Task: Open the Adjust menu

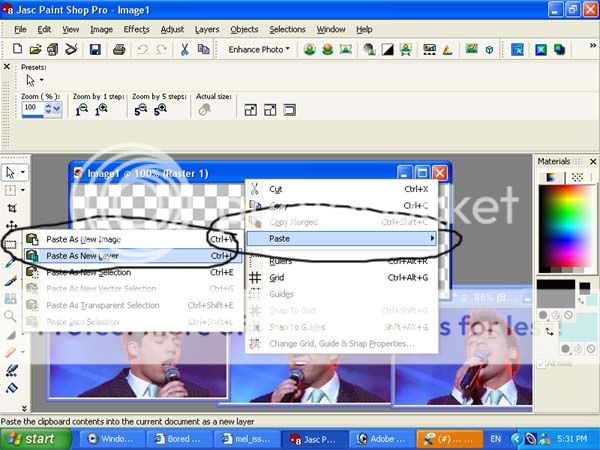Action: [x=172, y=29]
